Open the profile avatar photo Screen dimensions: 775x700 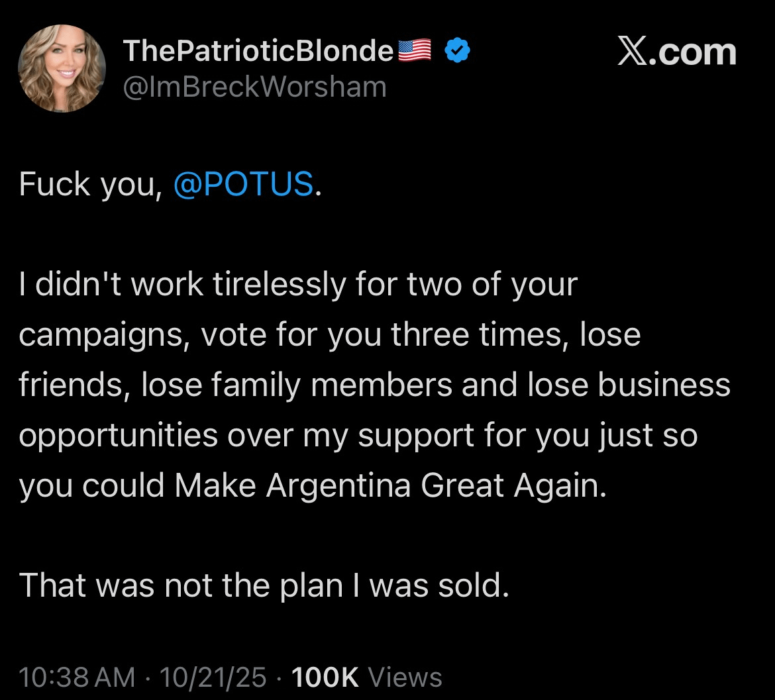click(x=61, y=68)
